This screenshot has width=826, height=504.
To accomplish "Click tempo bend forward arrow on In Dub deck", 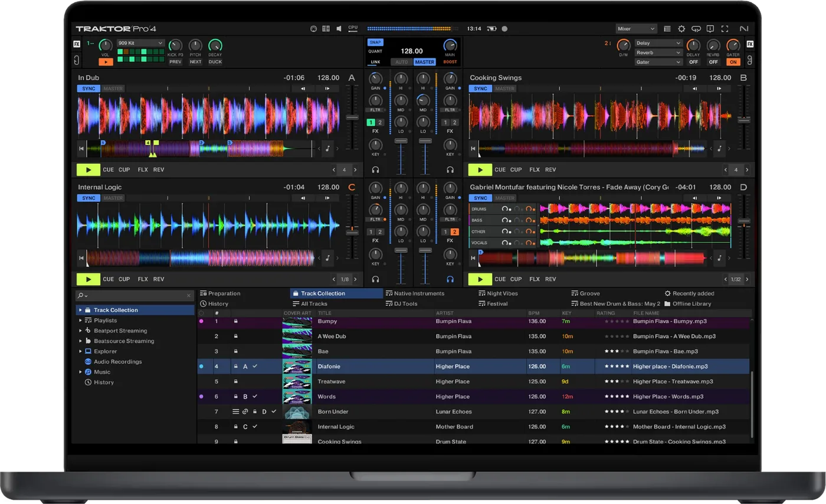I will coord(327,88).
